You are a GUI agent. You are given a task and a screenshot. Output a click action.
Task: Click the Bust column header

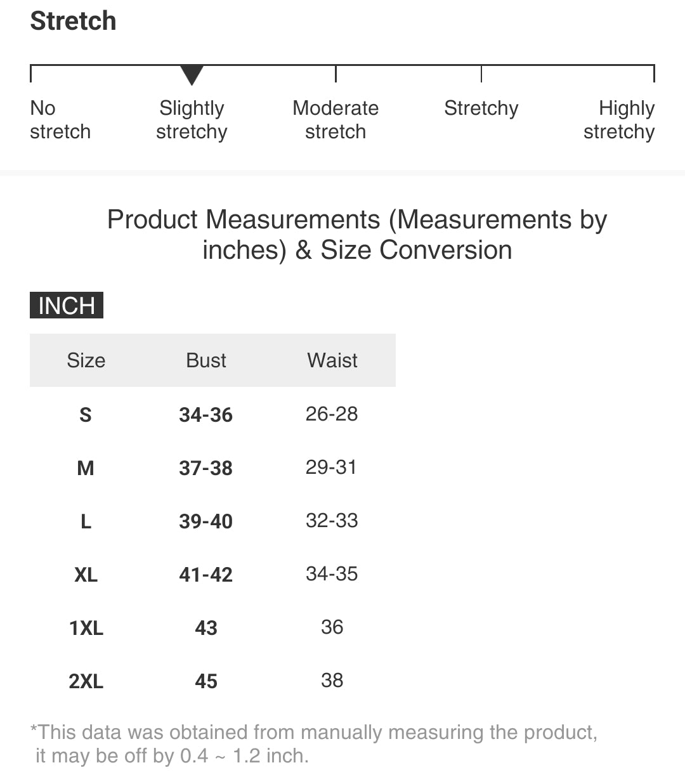click(x=206, y=360)
